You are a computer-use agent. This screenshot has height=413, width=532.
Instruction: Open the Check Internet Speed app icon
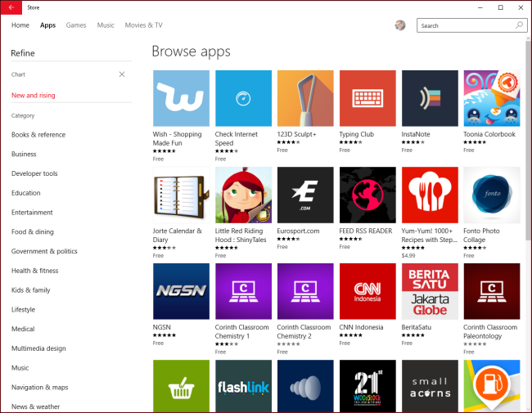(243, 98)
